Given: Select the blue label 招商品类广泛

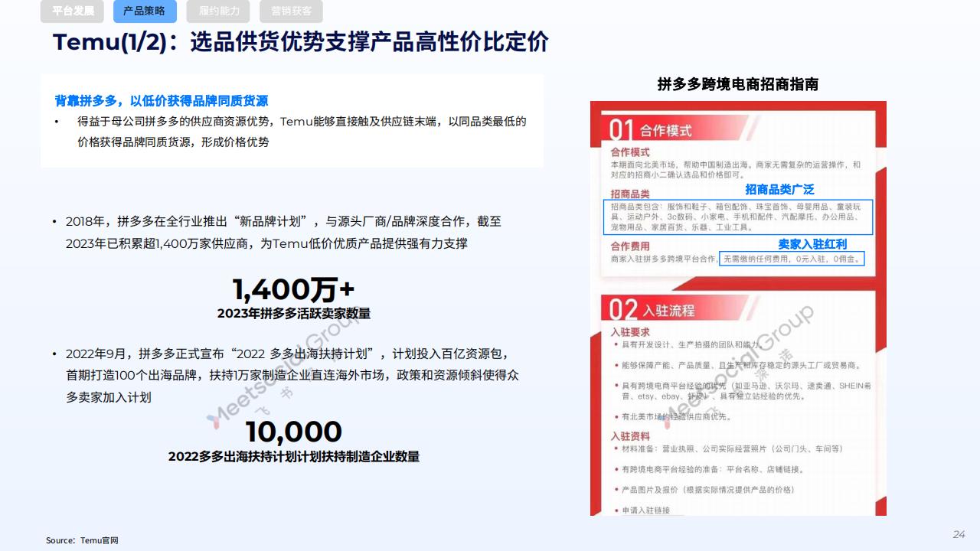Looking at the screenshot, I should [779, 189].
